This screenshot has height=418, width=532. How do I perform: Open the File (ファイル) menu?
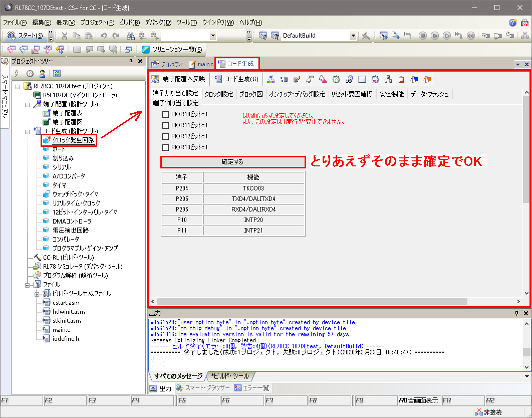click(x=15, y=23)
